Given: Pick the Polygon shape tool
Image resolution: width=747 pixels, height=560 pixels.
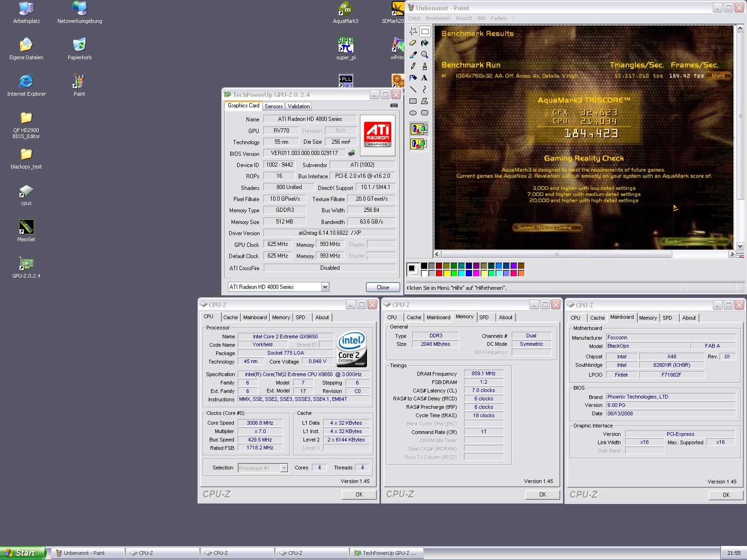Looking at the screenshot, I should (425, 101).
